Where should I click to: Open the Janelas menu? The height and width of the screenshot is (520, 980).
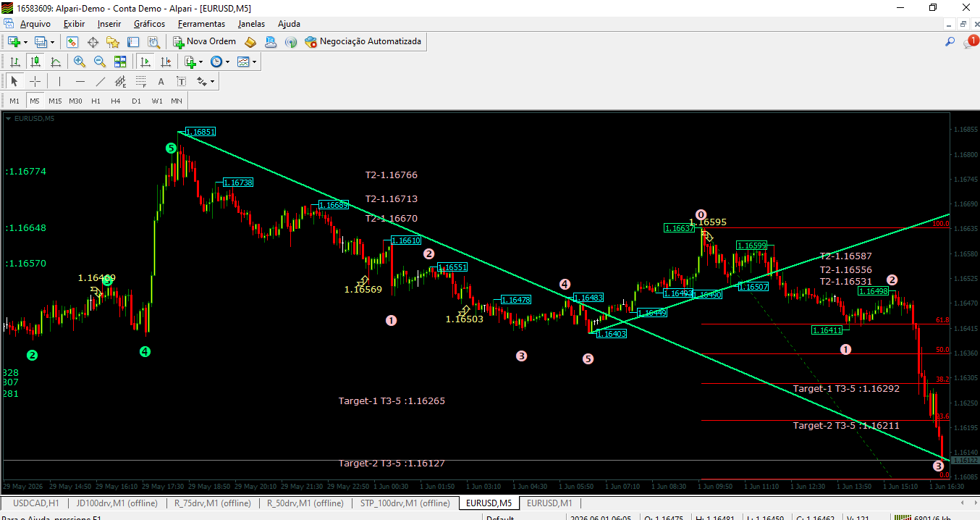[x=252, y=23]
